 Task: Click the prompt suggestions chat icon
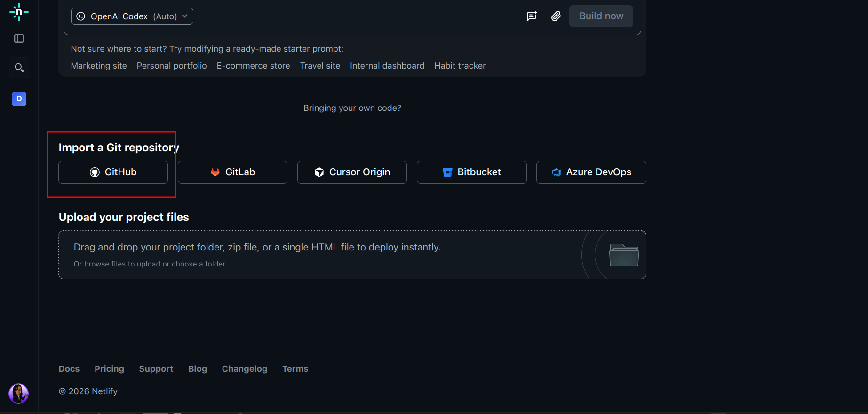532,16
